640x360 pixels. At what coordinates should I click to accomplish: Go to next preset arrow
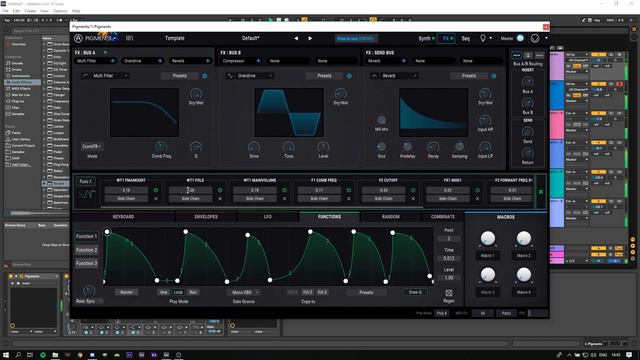pos(310,38)
